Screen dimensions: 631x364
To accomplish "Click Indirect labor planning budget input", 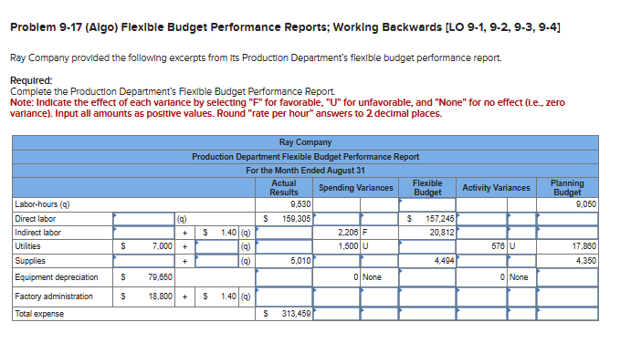I will pyautogui.click(x=567, y=233).
